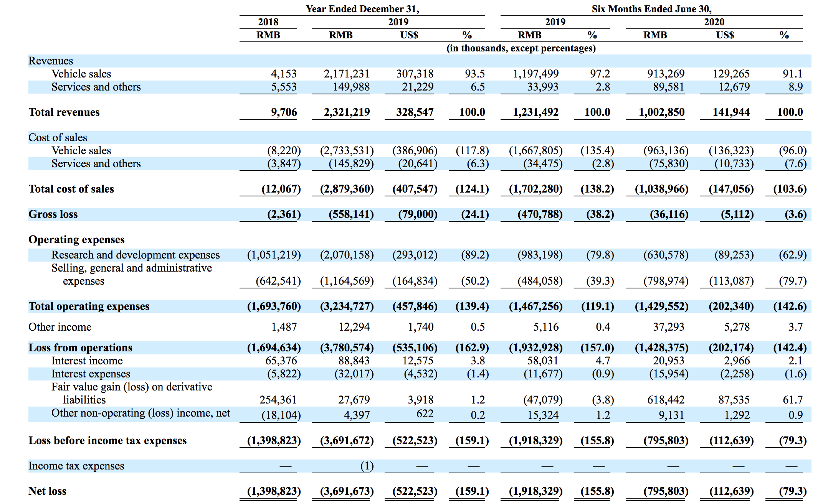Click the 'Six Months Ended June 30,' header
The image size is (823, 504).
click(x=651, y=9)
